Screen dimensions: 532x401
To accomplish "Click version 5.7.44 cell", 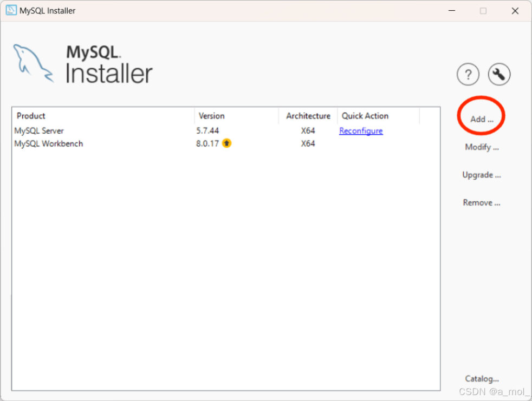I will pyautogui.click(x=207, y=131).
